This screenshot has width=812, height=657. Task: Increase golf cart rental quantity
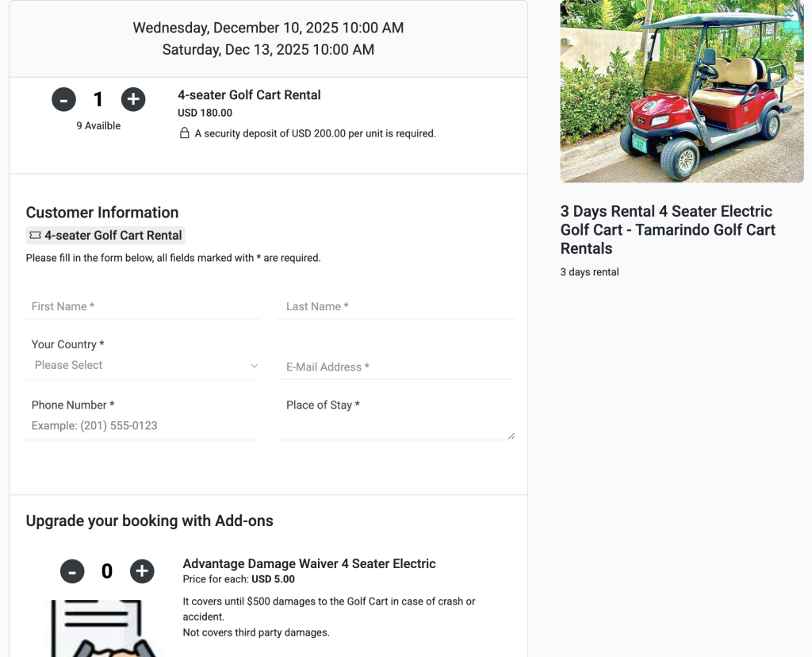click(x=133, y=99)
